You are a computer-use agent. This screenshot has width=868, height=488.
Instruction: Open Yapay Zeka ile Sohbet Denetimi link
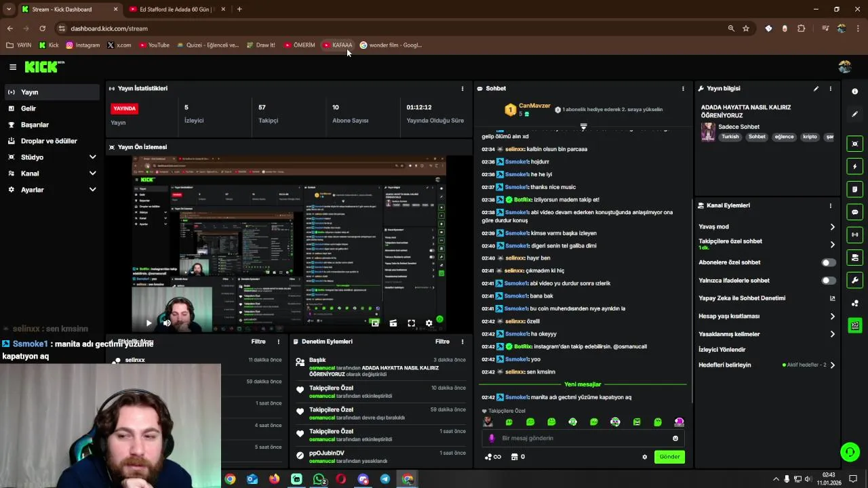pyautogui.click(x=767, y=298)
